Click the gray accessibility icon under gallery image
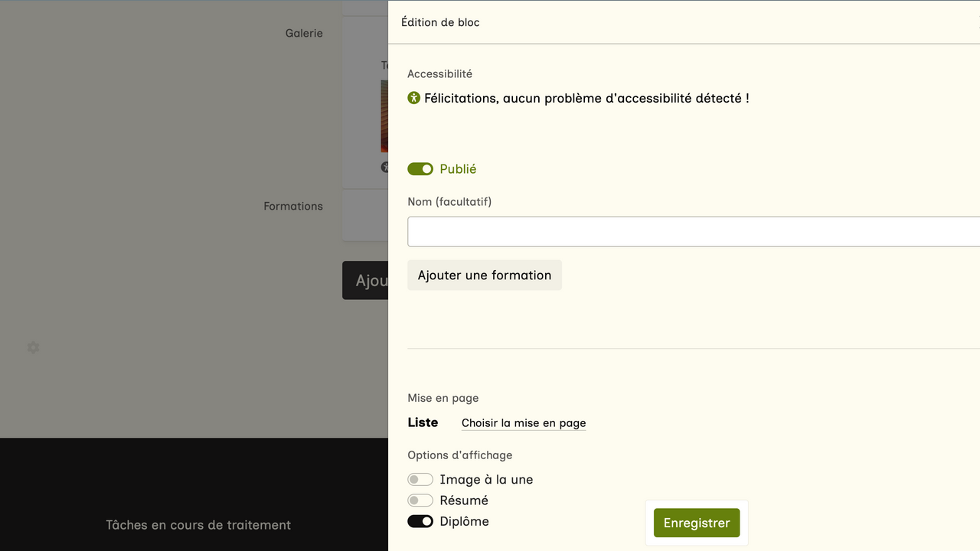The image size is (980, 551). (384, 167)
